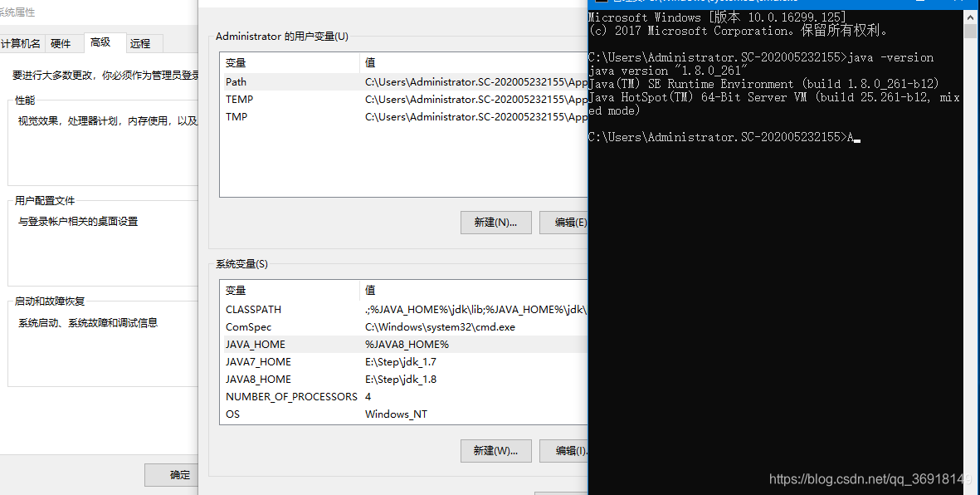Viewport: 980px width, 495px height.
Task: Click the E:\Step\jdk_1.8 value
Action: (x=401, y=380)
